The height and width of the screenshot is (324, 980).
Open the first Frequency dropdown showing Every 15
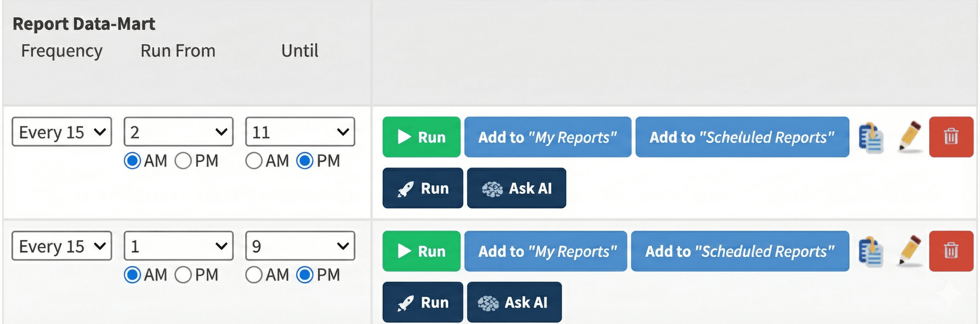click(61, 132)
